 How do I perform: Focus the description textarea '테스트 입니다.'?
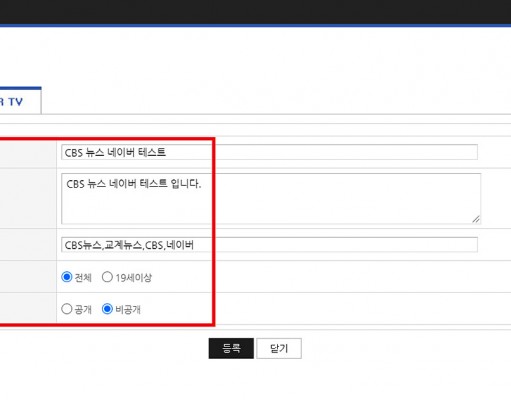271,198
